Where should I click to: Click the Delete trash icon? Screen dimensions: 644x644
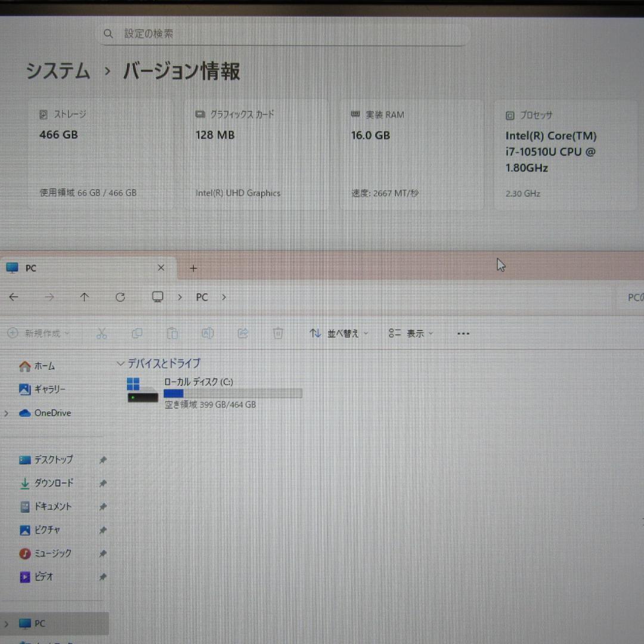278,333
